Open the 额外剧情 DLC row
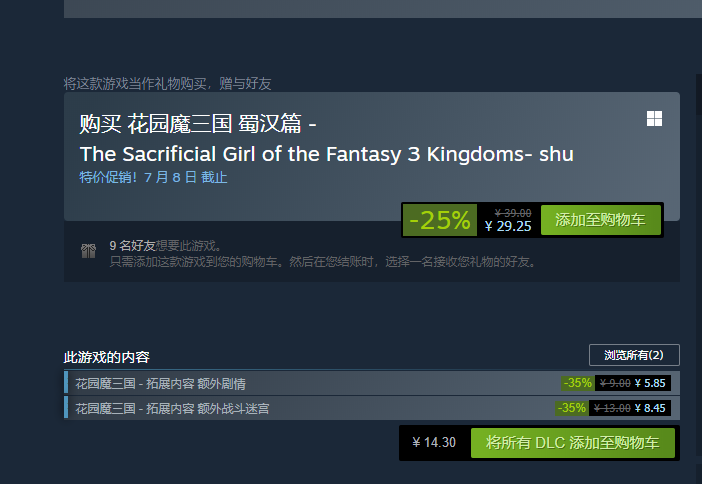The width and height of the screenshot is (702, 484). click(x=372, y=383)
